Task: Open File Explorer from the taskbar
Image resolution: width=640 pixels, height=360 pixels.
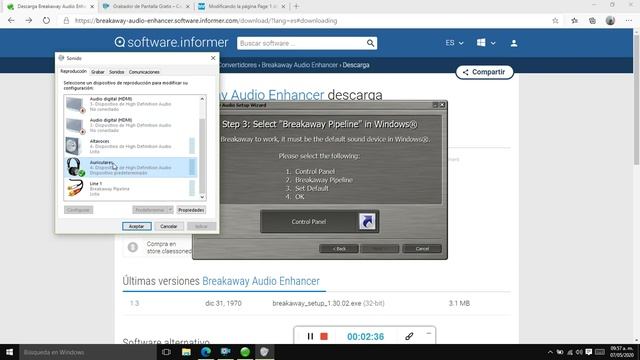Action: coord(186,352)
